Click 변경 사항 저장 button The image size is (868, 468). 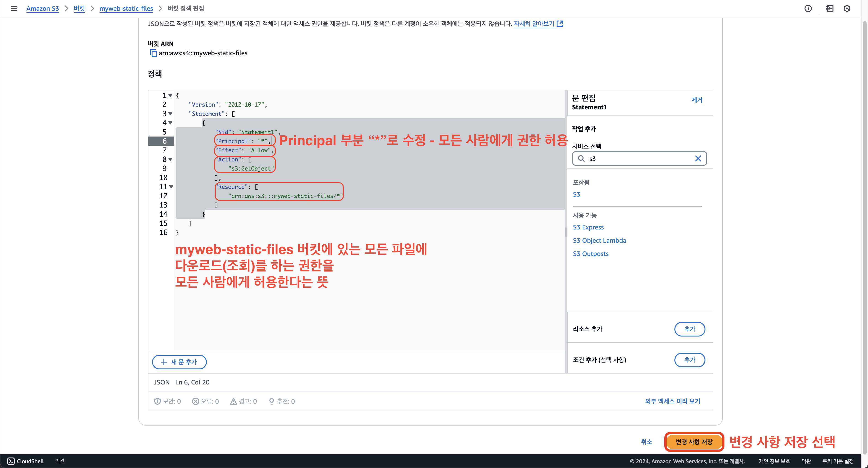coord(694,442)
